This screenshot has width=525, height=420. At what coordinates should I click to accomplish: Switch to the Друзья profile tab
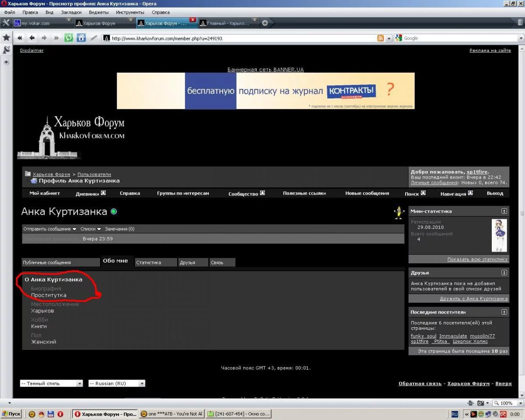pos(193,262)
